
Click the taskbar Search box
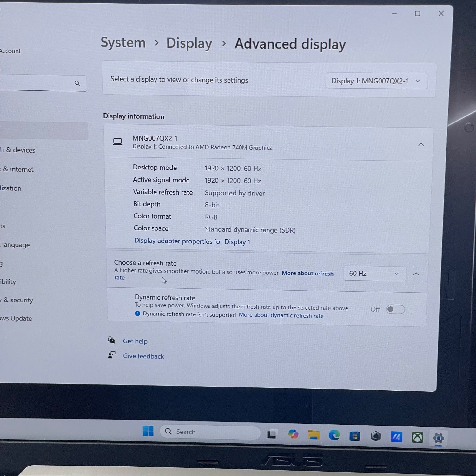pyautogui.click(x=209, y=432)
